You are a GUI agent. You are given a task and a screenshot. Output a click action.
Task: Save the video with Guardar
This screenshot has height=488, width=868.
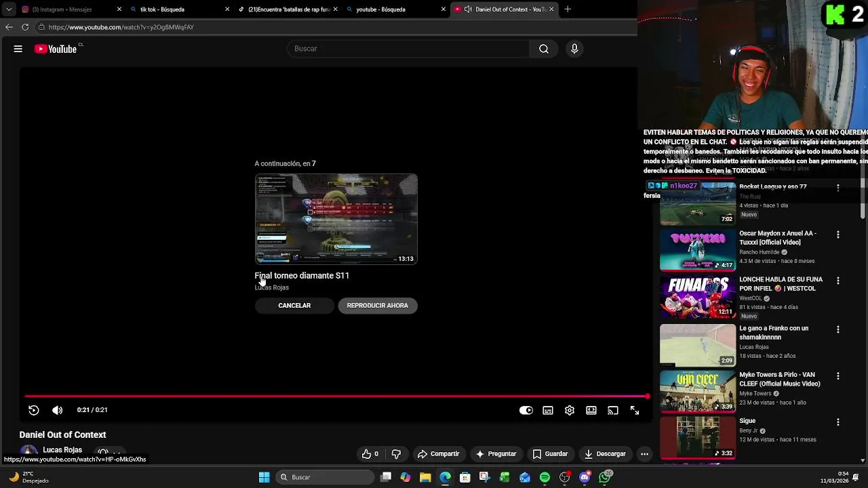tap(550, 454)
